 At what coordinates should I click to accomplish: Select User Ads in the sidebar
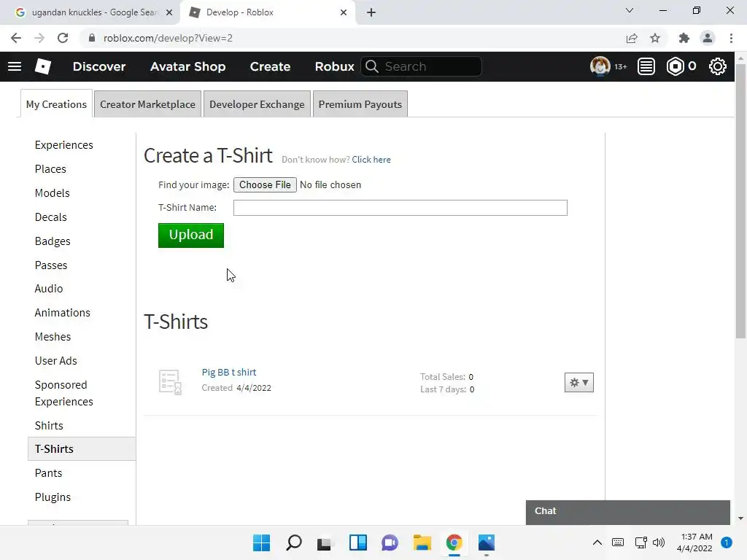[x=55, y=361]
